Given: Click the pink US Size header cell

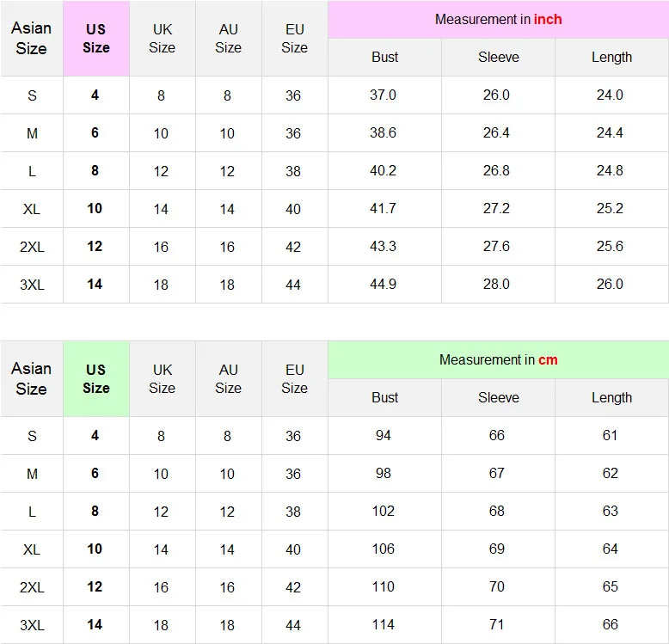Looking at the screenshot, I should click(x=96, y=39).
